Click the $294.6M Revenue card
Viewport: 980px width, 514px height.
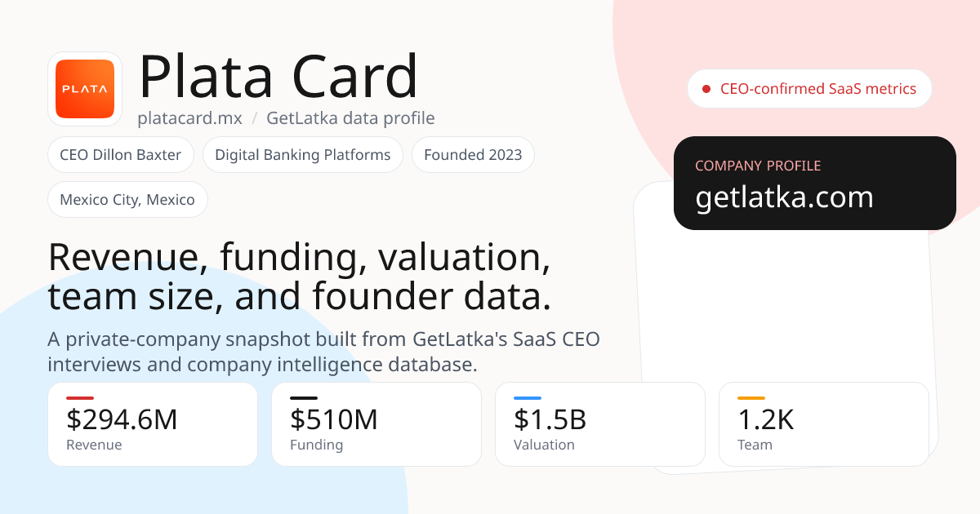tap(153, 424)
